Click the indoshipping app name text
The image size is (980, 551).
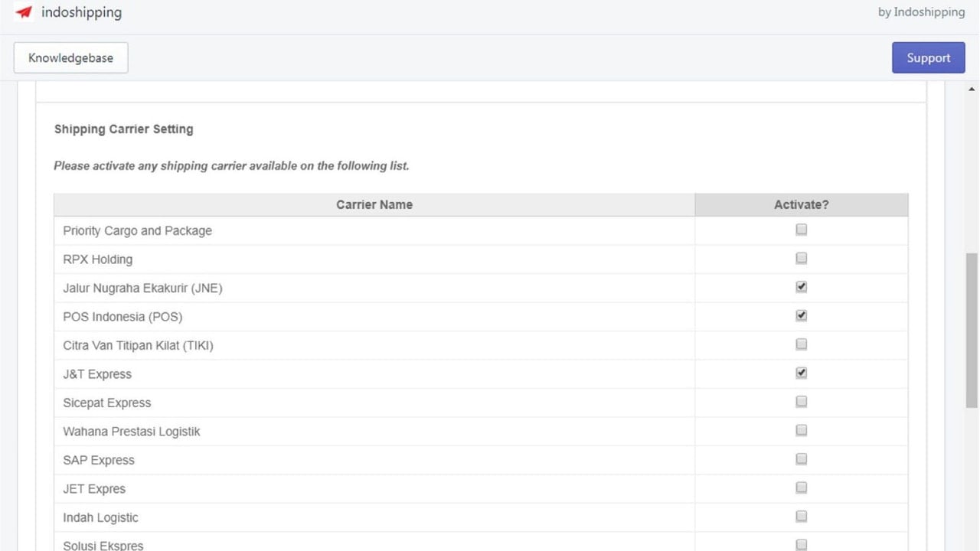(81, 12)
